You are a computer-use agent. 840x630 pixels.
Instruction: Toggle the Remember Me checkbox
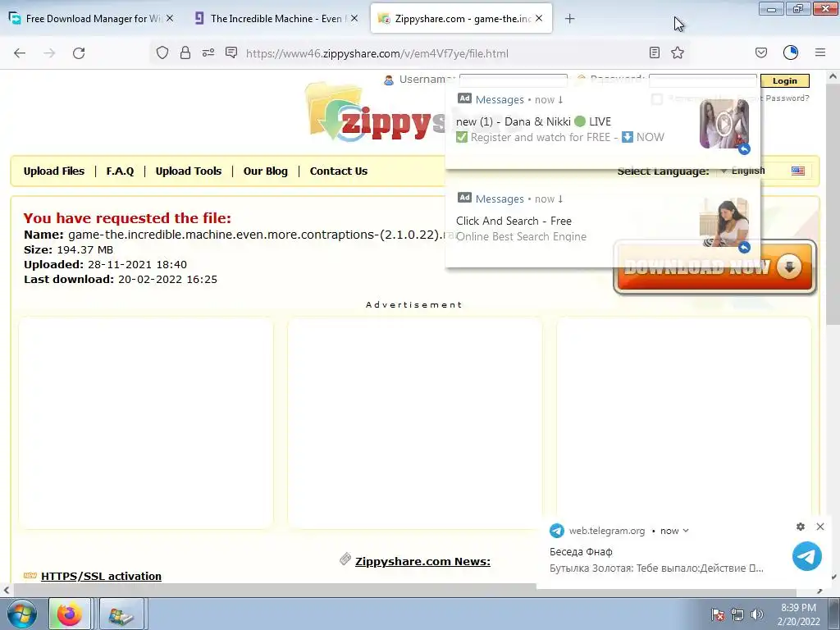click(x=657, y=99)
